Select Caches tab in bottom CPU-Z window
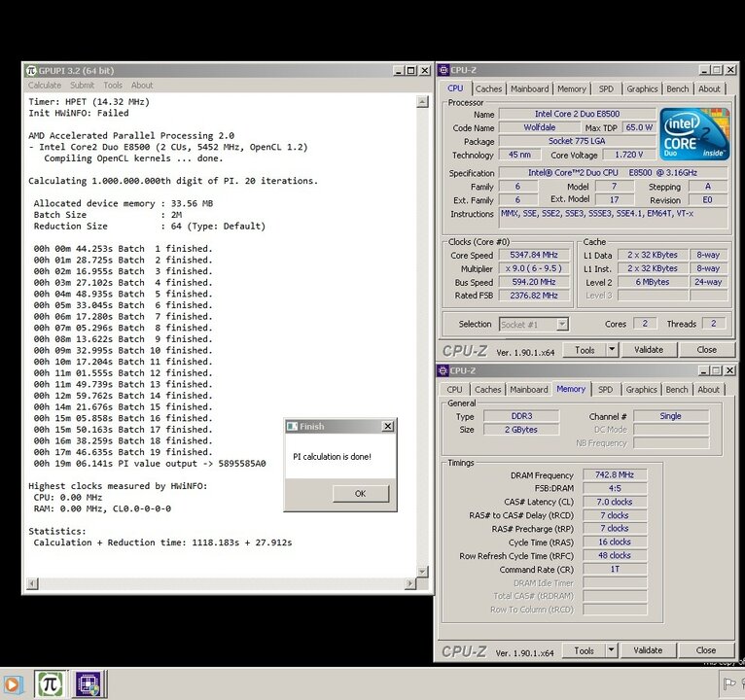The width and height of the screenshot is (745, 700). (488, 390)
